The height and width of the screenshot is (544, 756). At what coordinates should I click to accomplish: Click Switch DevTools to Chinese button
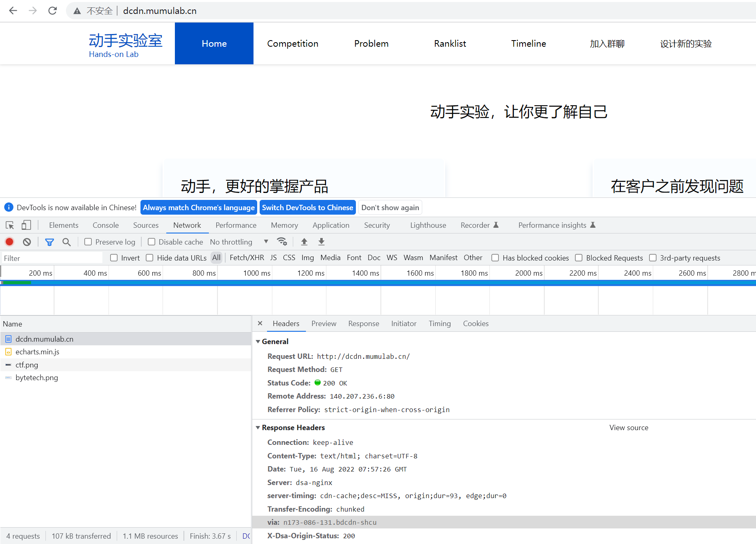coord(307,208)
